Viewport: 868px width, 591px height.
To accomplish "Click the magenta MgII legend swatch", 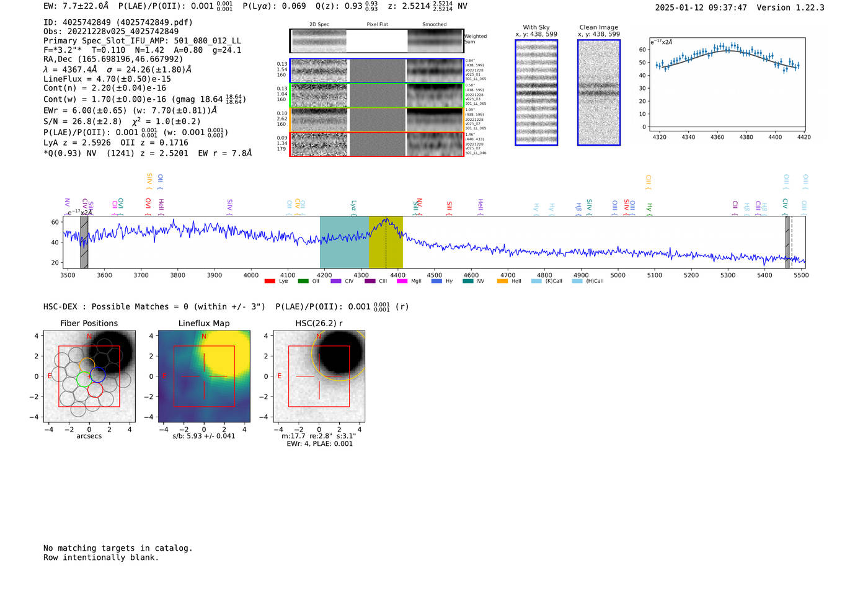I will pyautogui.click(x=402, y=281).
